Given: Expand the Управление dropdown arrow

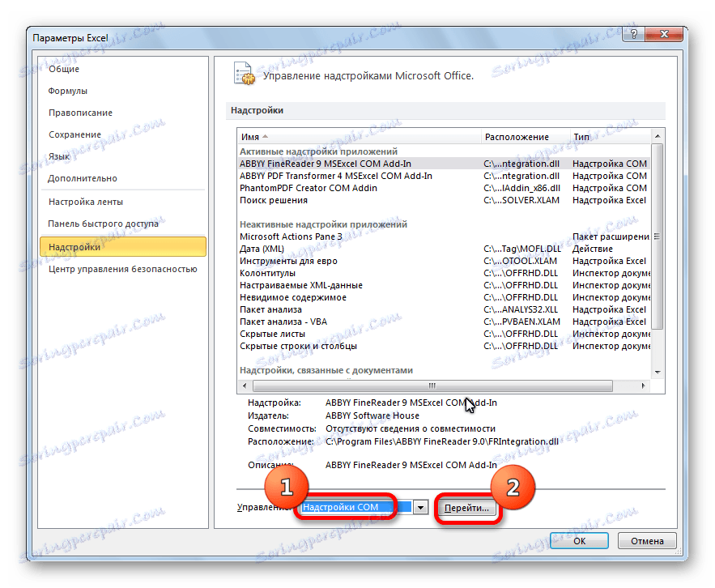Looking at the screenshot, I should point(421,507).
